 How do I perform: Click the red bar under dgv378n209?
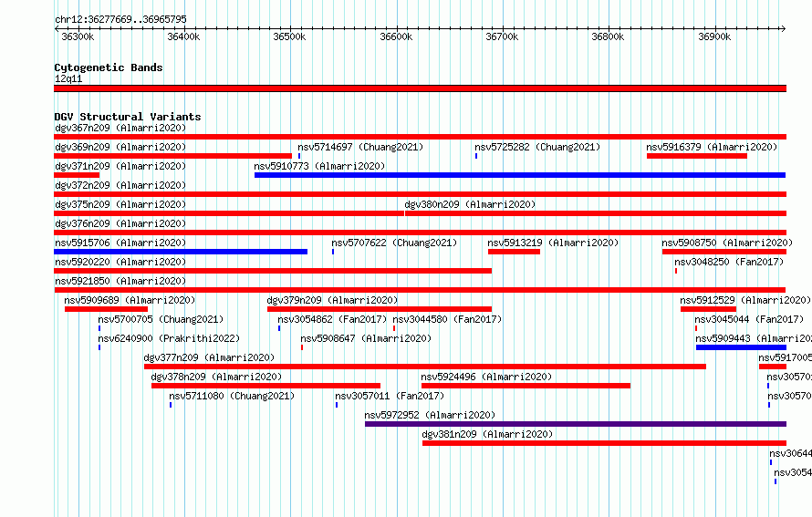[265, 386]
